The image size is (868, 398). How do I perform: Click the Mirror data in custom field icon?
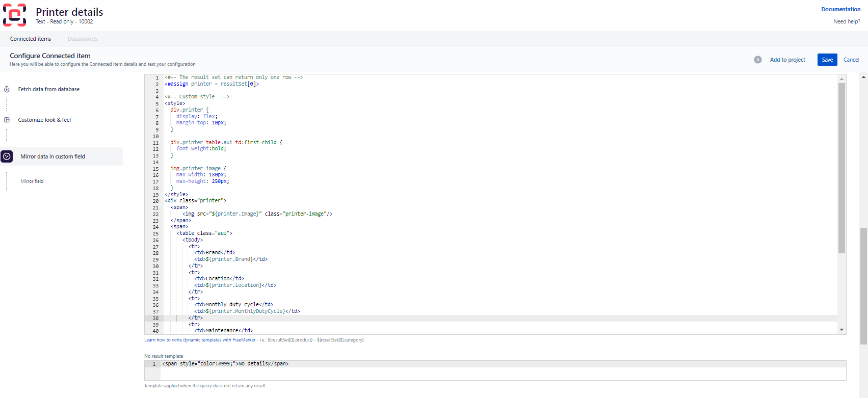(x=7, y=156)
